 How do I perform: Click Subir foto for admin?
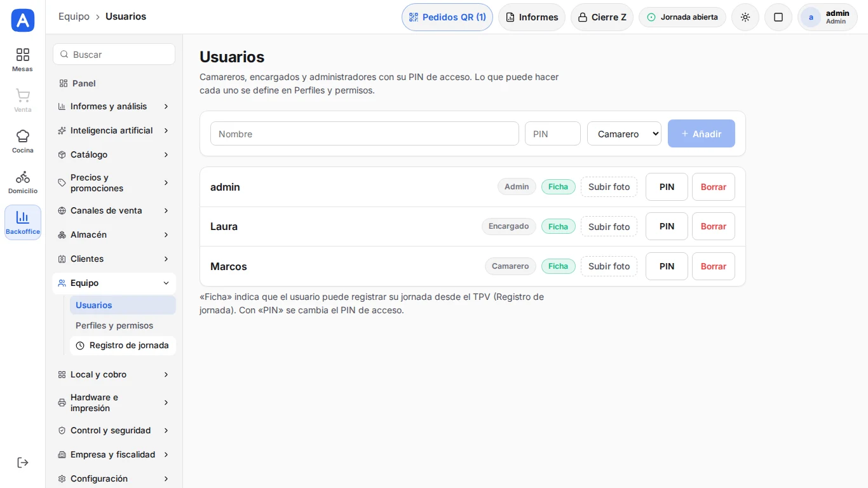coord(609,187)
